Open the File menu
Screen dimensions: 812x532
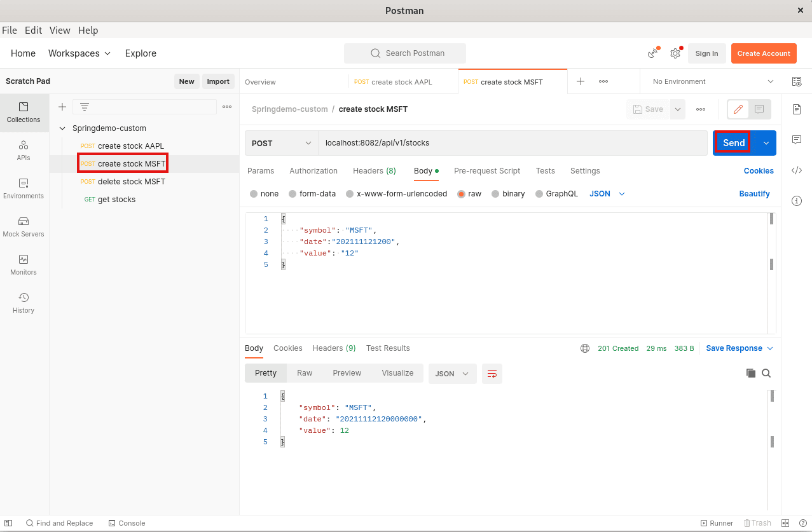(10, 31)
